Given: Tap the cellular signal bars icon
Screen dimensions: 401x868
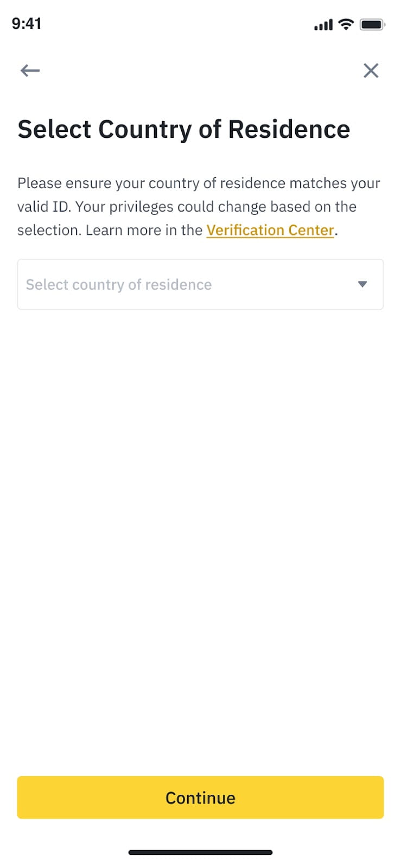Looking at the screenshot, I should 323,25.
